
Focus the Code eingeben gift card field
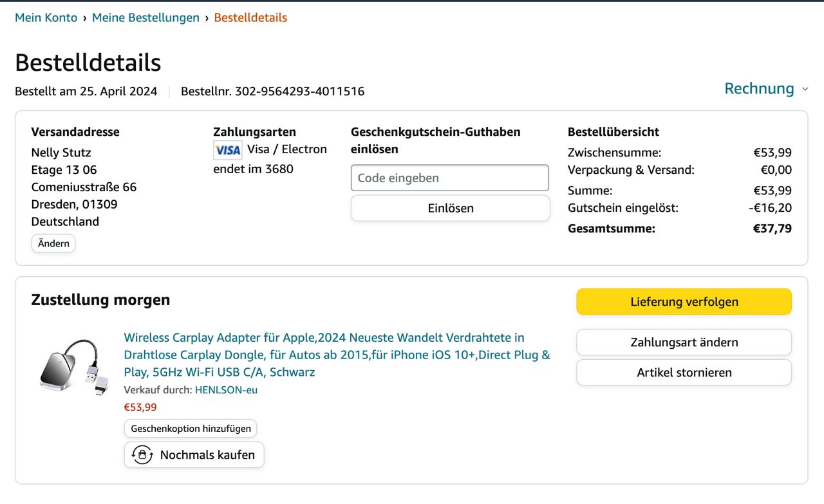[x=449, y=178]
